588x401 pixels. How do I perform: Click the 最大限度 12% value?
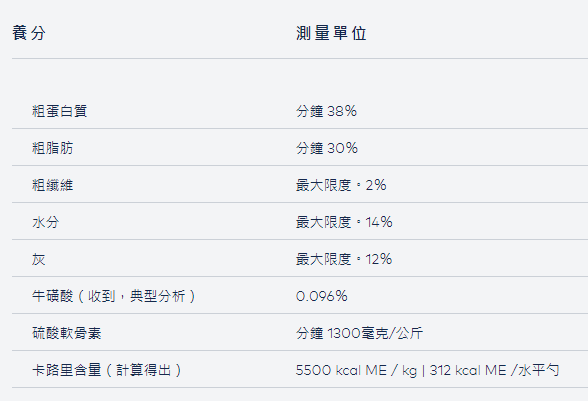pos(344,259)
